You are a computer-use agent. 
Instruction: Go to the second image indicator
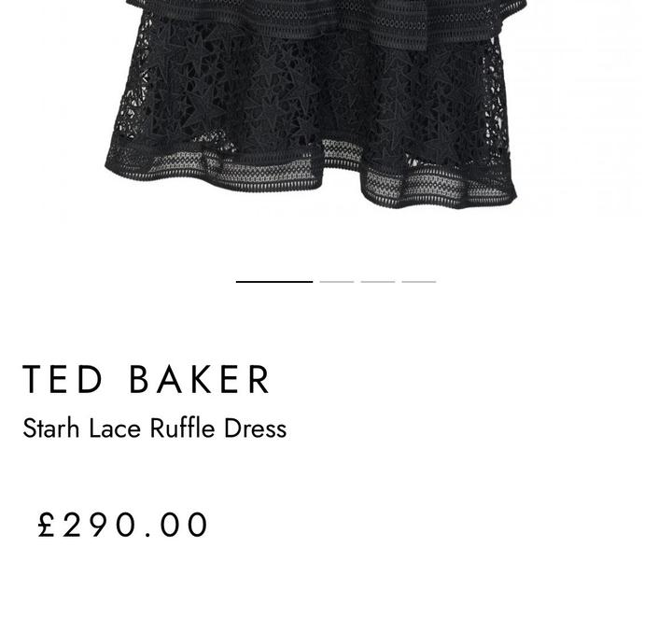tap(337, 282)
